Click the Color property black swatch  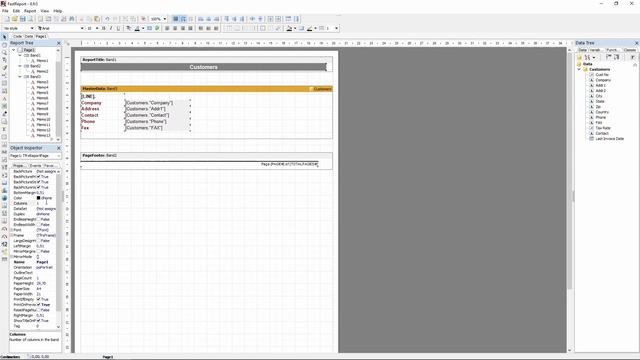38,198
